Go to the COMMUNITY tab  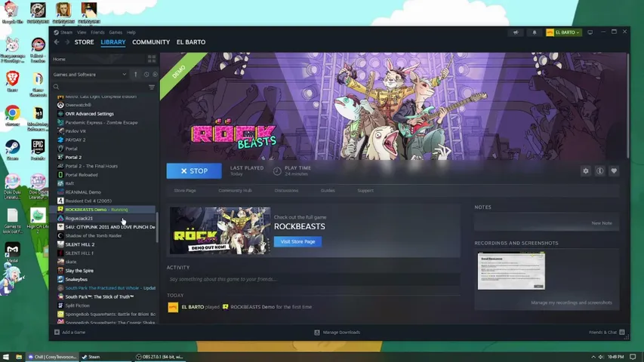coord(151,42)
